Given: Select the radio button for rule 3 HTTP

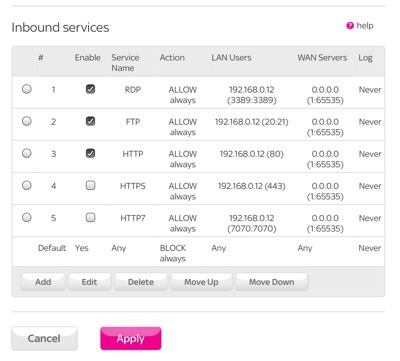Looking at the screenshot, I should click(x=27, y=153).
